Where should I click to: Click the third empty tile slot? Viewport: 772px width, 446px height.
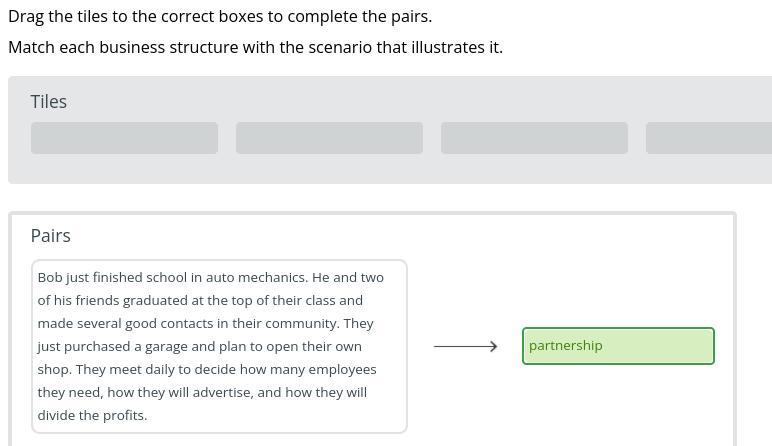[x=534, y=138]
